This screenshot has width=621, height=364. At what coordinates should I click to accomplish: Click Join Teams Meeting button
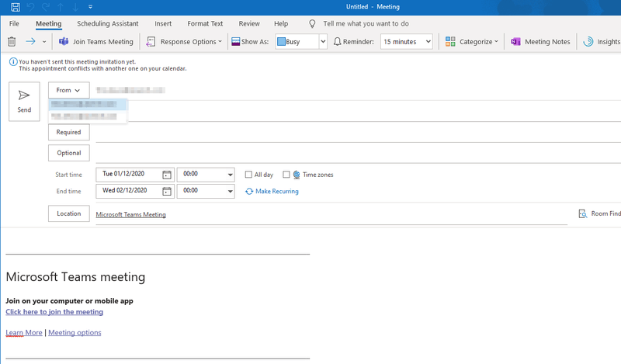96,42
